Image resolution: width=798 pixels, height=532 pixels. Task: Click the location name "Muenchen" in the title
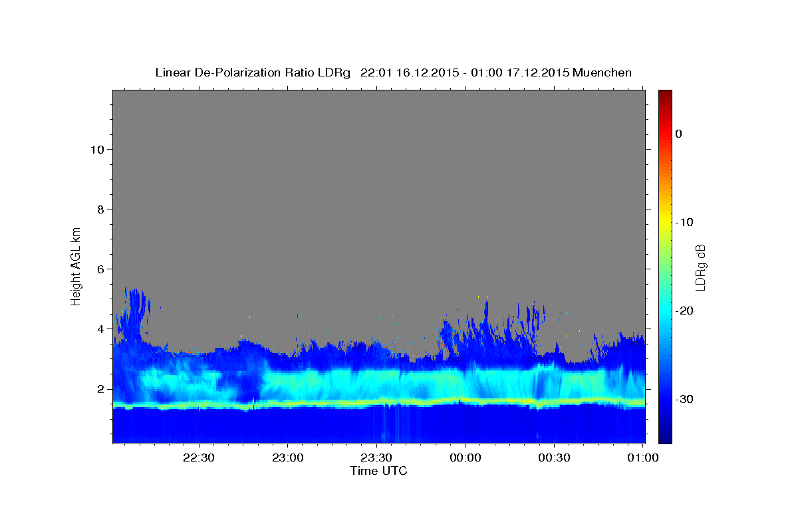click(602, 72)
